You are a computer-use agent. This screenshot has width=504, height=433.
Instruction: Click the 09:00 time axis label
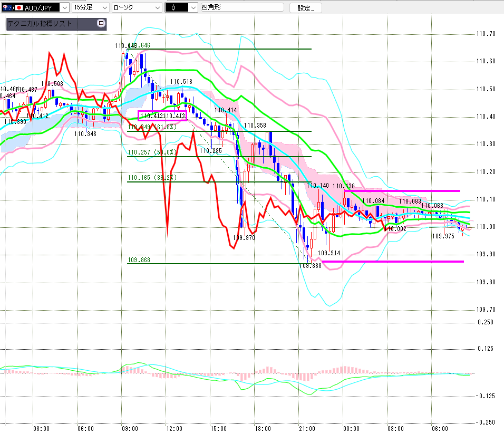(130, 429)
